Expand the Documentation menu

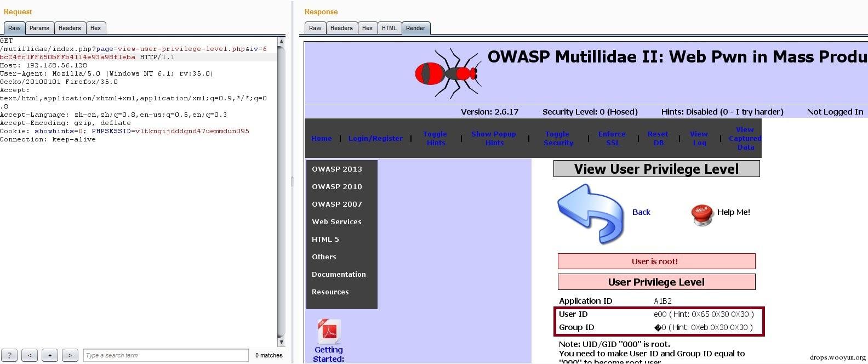point(339,274)
